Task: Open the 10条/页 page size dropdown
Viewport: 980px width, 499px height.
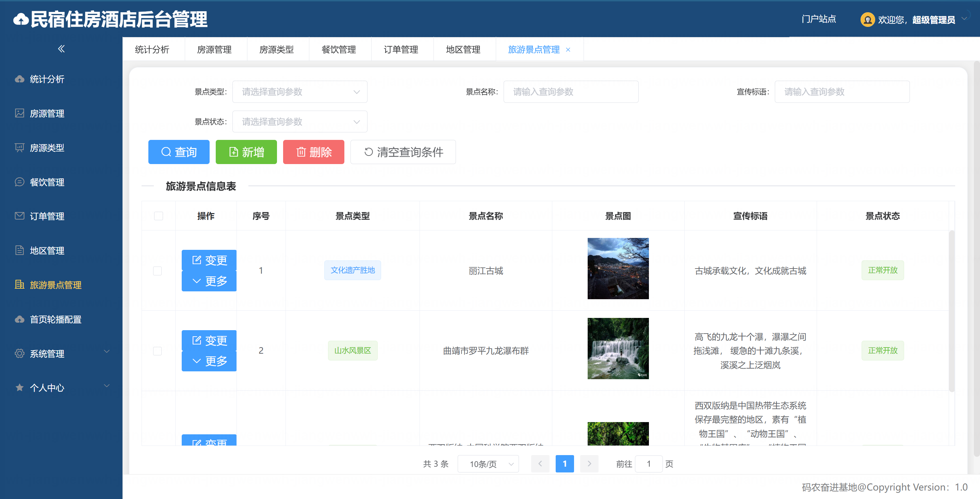Action: (x=488, y=464)
